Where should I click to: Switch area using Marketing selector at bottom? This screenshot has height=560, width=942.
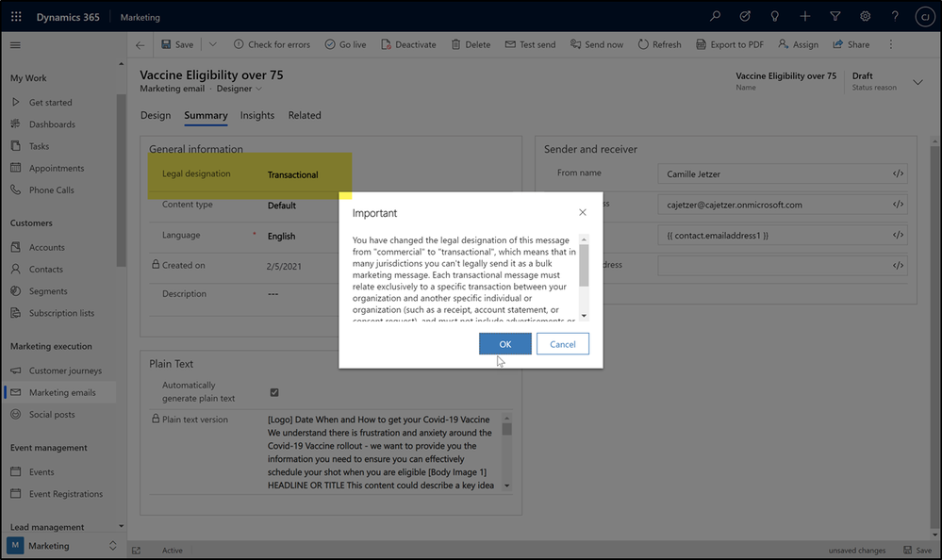tap(62, 546)
